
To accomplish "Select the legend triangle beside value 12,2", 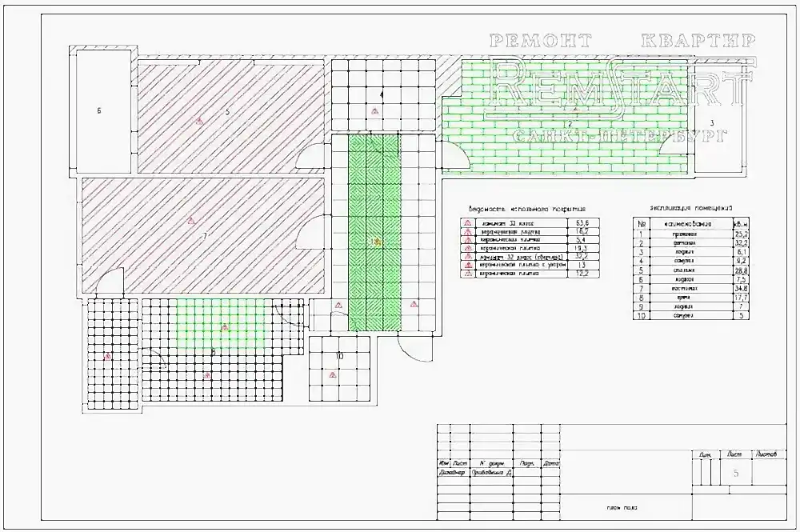I will [x=466, y=274].
